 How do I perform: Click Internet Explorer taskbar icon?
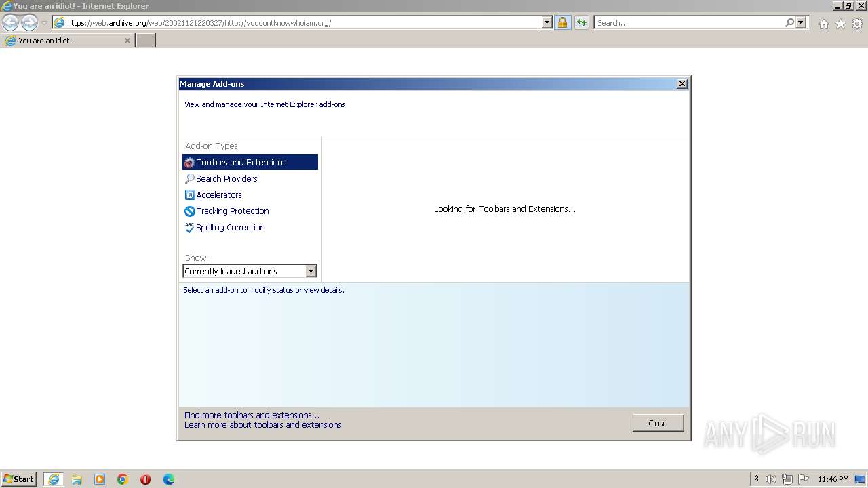pyautogui.click(x=54, y=479)
